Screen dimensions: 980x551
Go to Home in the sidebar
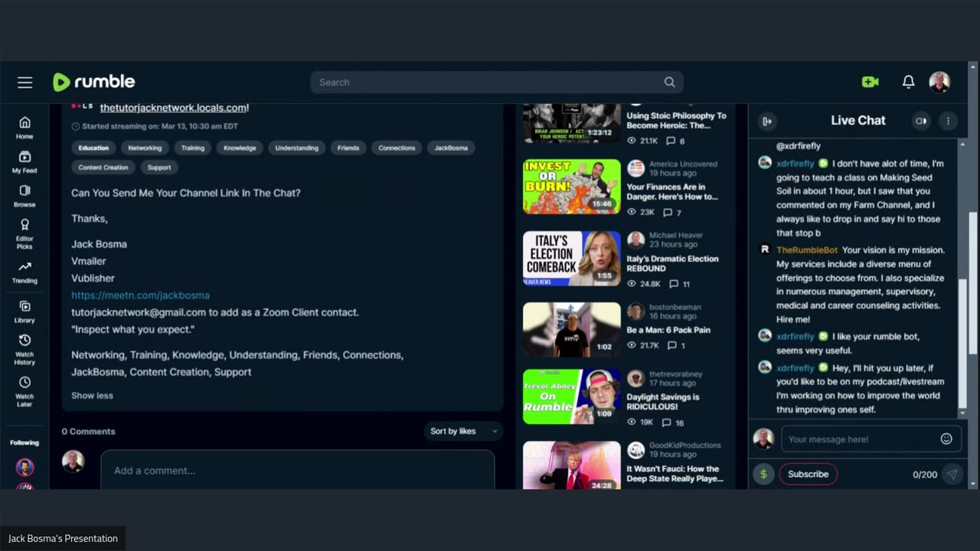point(24,128)
